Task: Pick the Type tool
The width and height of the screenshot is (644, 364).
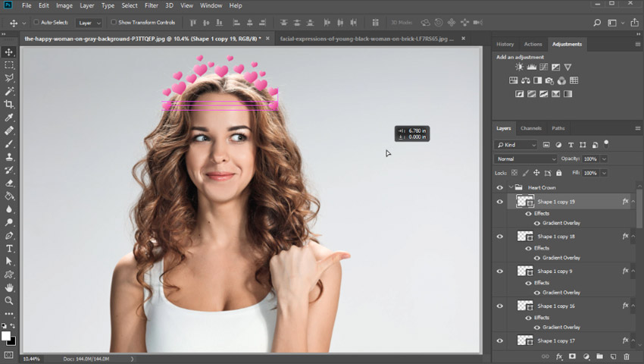Action: point(9,248)
